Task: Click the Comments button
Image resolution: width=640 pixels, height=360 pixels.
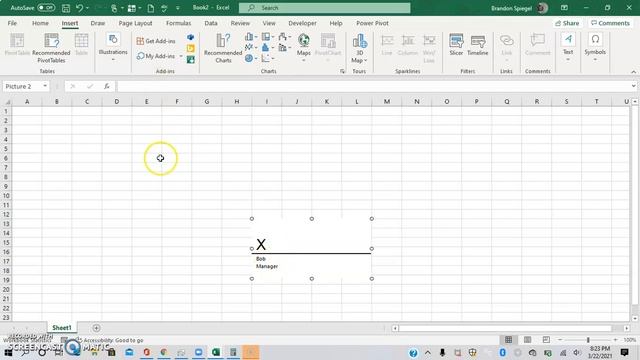Action: click(610, 23)
